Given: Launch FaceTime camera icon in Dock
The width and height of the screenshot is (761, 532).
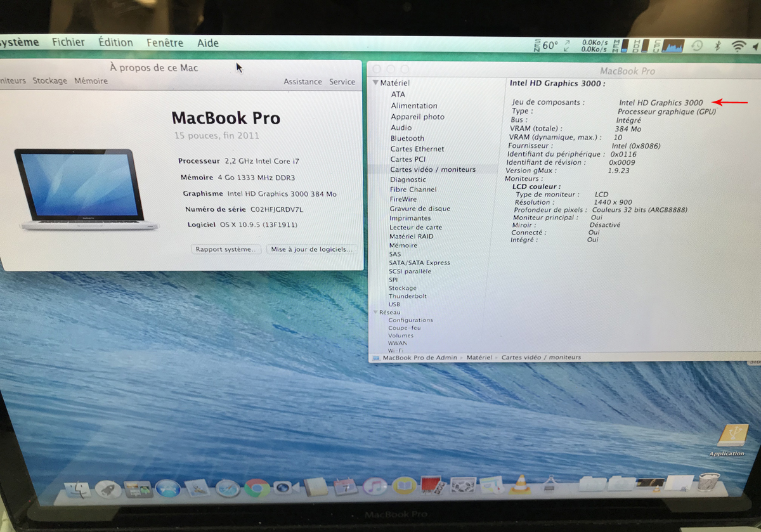Looking at the screenshot, I should pyautogui.click(x=285, y=488).
